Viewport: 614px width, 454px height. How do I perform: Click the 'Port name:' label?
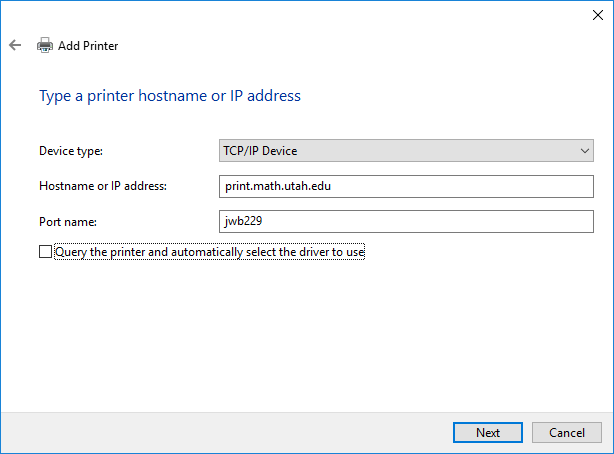click(66, 221)
